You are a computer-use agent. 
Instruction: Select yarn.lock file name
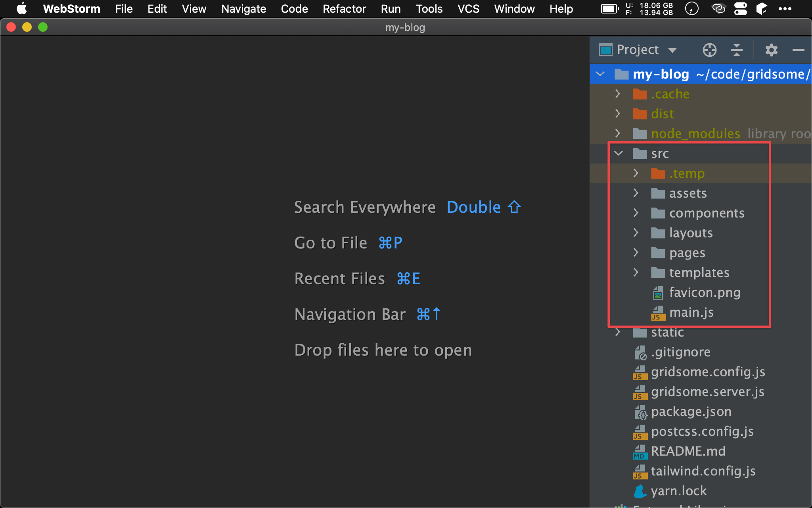pos(679,491)
